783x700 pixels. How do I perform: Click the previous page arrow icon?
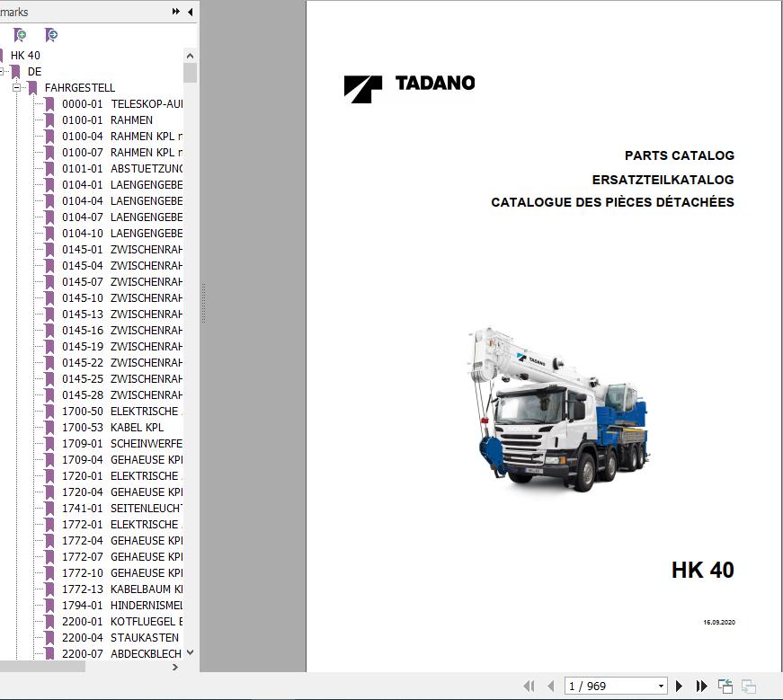[x=551, y=685]
